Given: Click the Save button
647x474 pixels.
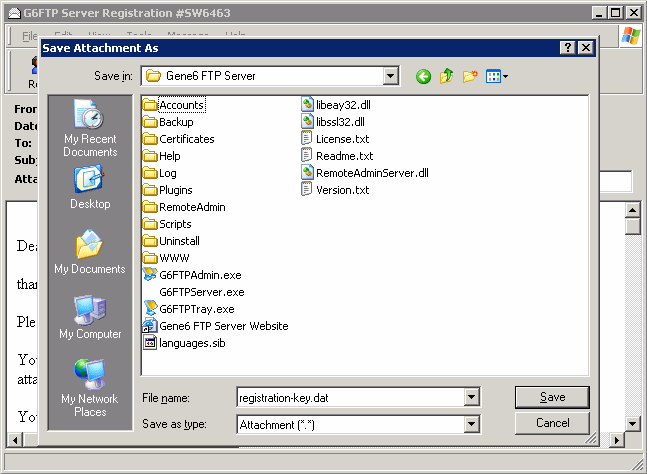Looking at the screenshot, I should [x=552, y=397].
